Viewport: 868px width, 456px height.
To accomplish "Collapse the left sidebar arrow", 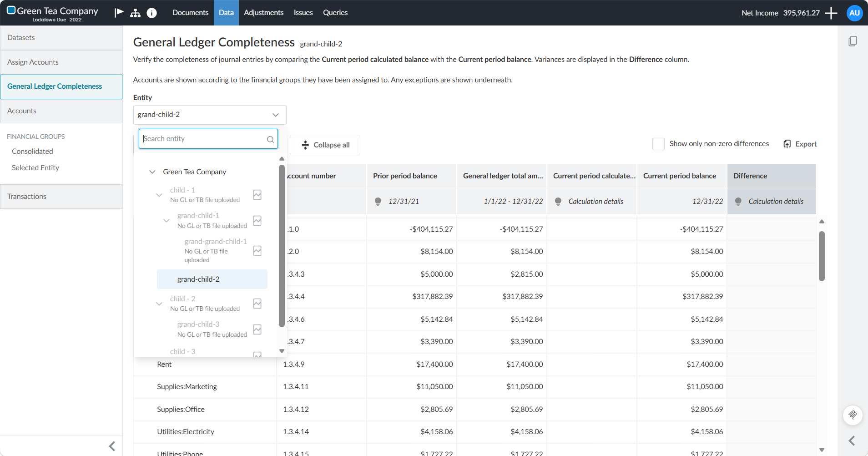I will [112, 446].
